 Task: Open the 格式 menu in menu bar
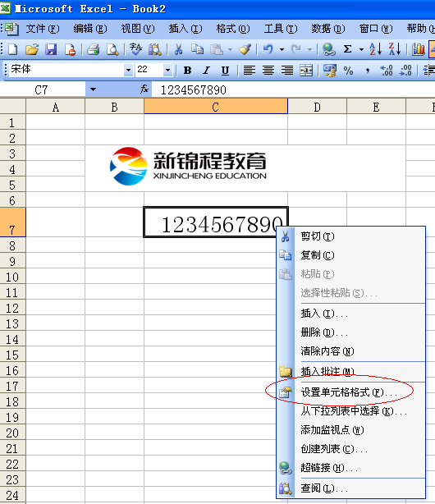click(x=233, y=30)
